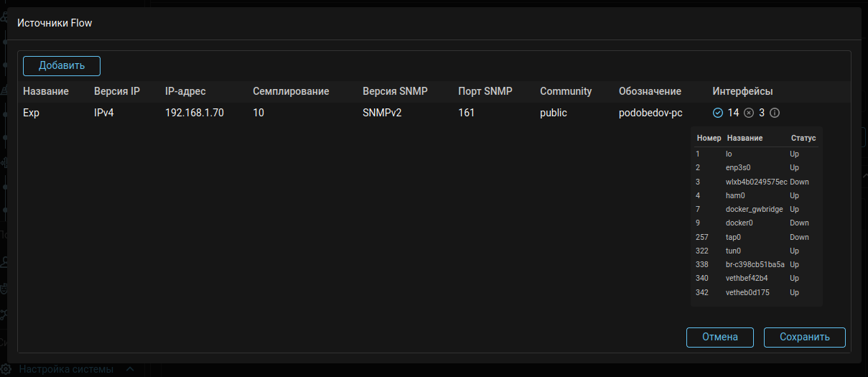Click the gear icon beside Настройка системы
The image size is (868, 377).
click(6, 369)
